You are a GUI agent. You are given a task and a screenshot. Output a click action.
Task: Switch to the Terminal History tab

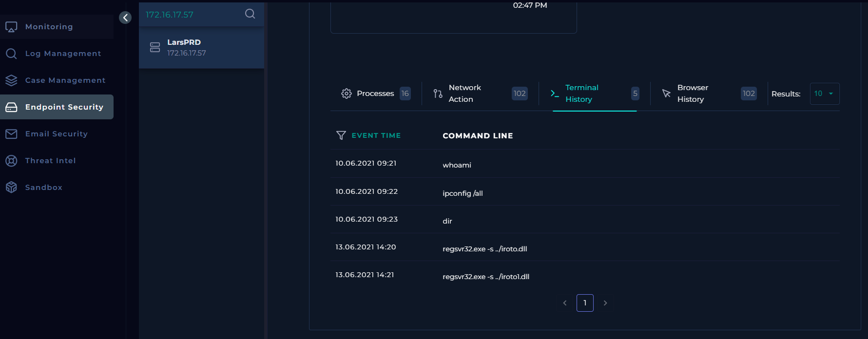click(x=581, y=94)
